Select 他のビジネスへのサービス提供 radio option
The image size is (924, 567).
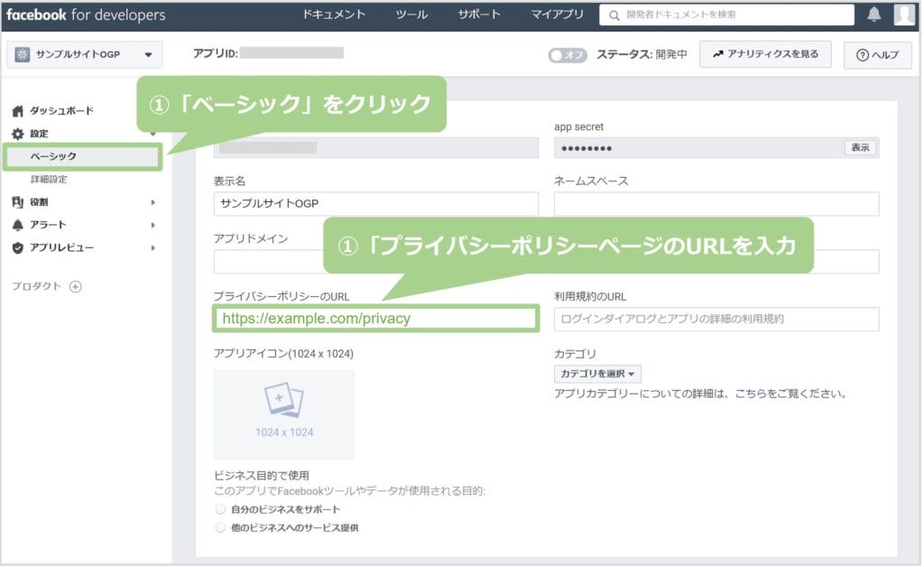pyautogui.click(x=220, y=528)
